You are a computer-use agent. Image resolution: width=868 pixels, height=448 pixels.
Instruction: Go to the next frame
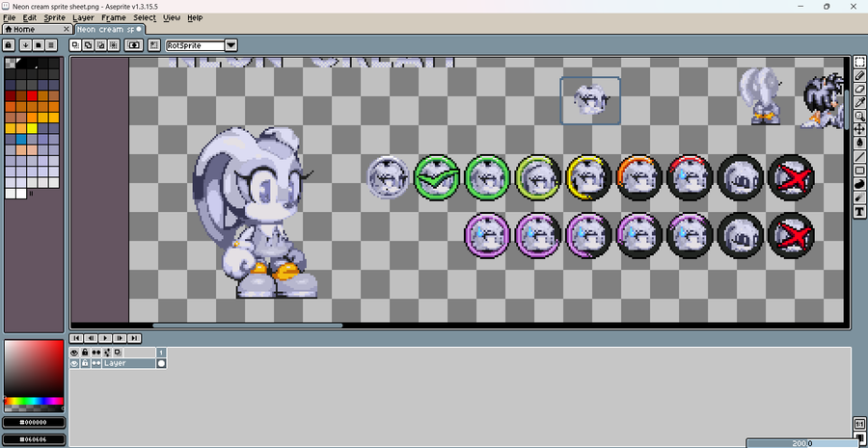pos(120,338)
